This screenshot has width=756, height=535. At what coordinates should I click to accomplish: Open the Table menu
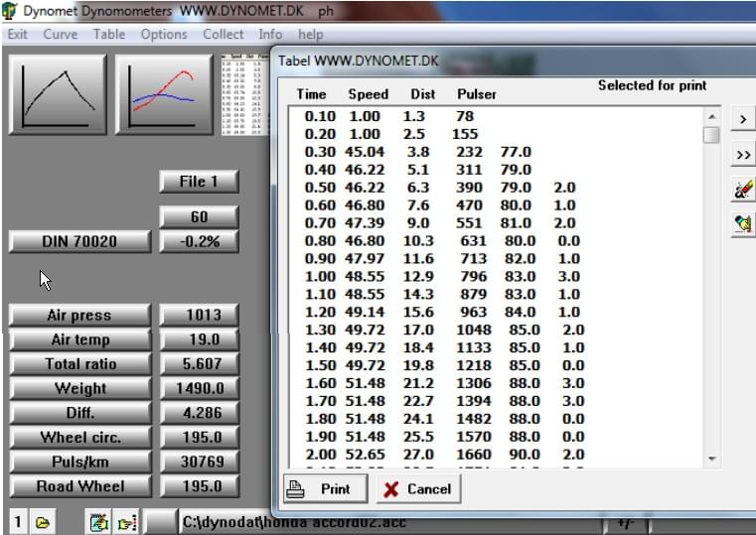tap(109, 34)
